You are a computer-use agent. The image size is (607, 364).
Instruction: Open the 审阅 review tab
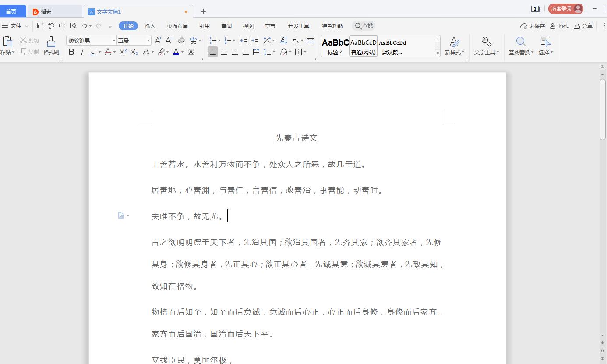pyautogui.click(x=226, y=26)
